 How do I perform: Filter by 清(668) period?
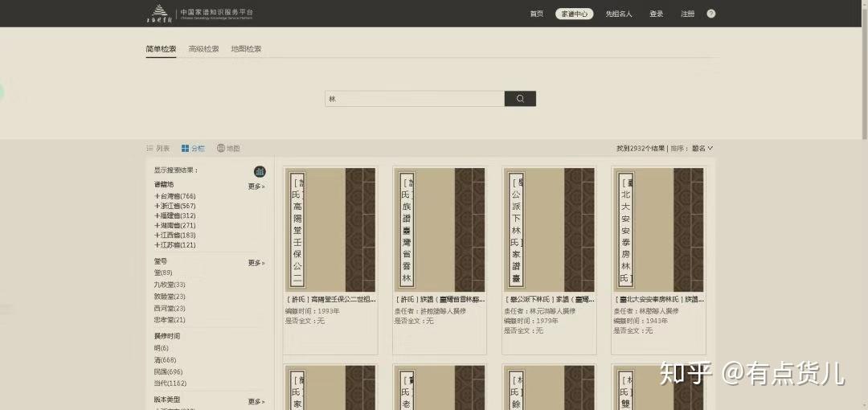click(165, 360)
